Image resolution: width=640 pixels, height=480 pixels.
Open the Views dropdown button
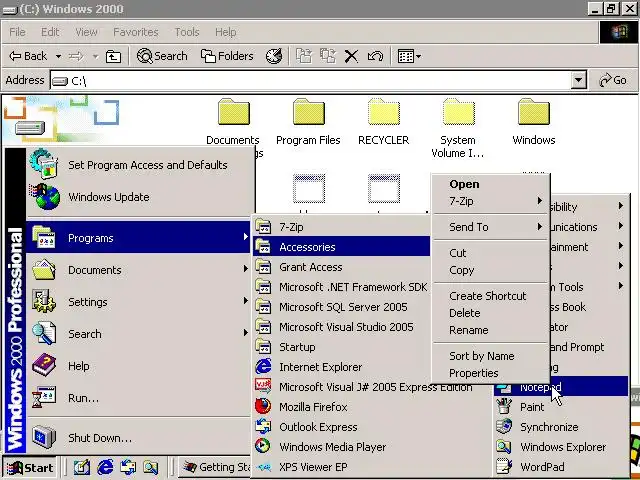tap(409, 56)
